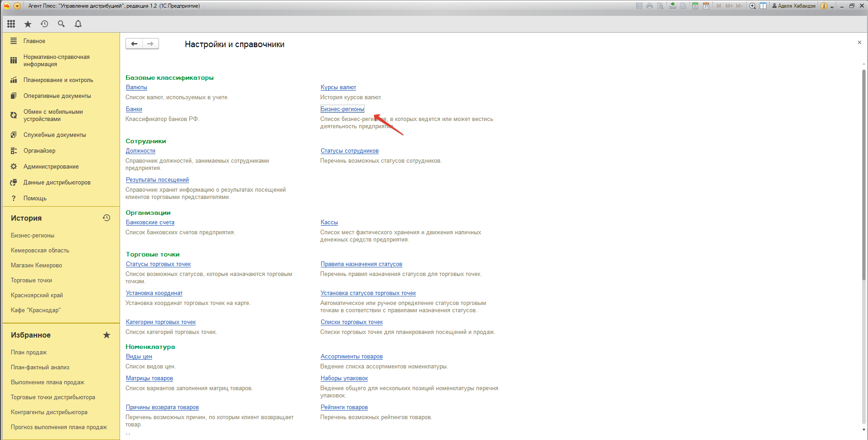Open the Должности link

click(x=140, y=150)
